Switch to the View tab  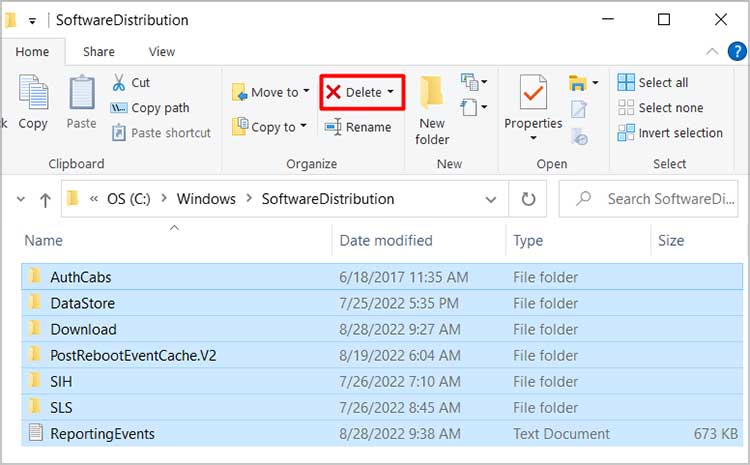click(x=162, y=52)
